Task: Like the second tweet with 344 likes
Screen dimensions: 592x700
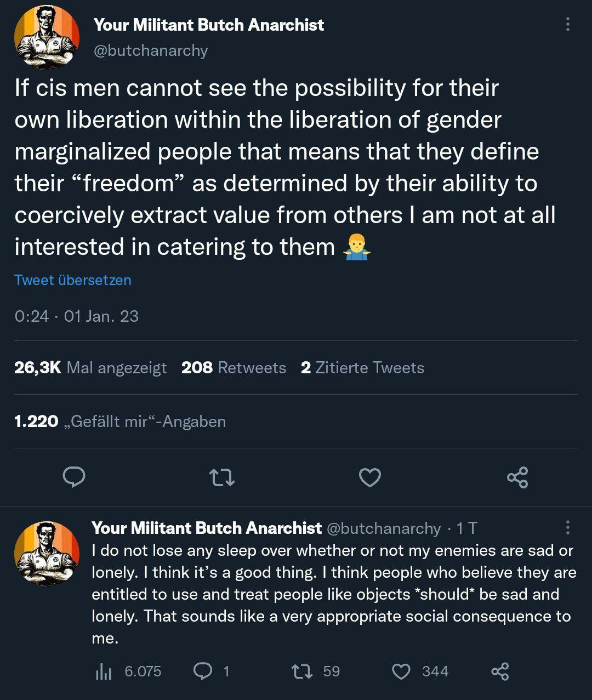Action: [x=402, y=671]
